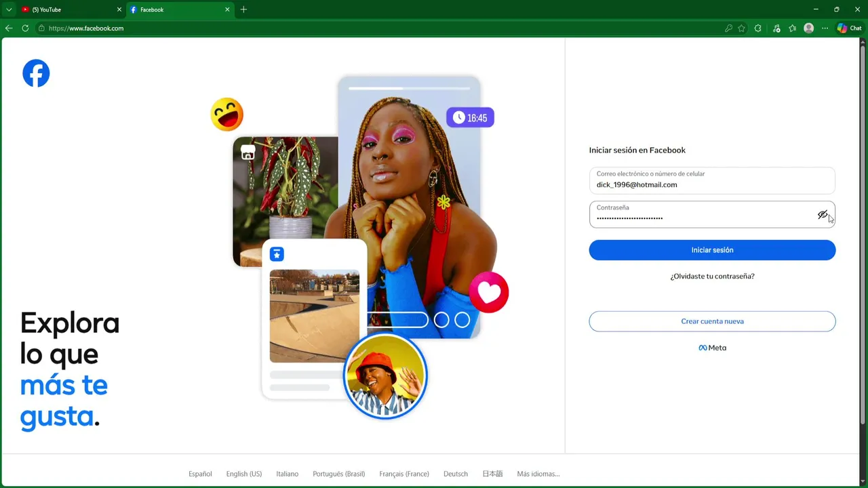Select 日本語 language

tap(492, 474)
